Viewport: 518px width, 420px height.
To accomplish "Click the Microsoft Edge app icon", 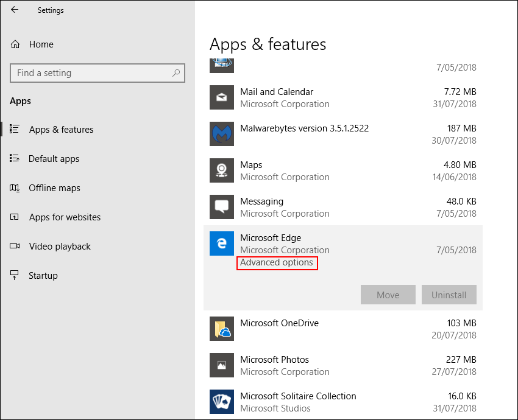I will [222, 243].
